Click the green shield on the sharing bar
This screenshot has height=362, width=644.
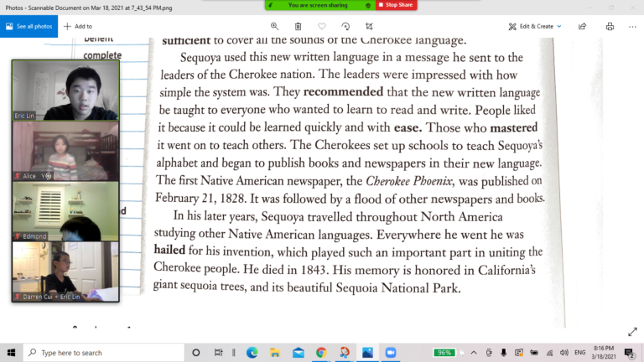(x=368, y=5)
